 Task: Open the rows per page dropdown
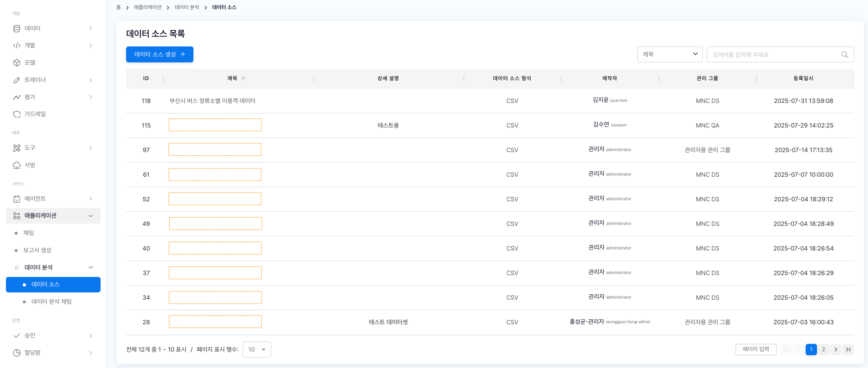(257, 349)
